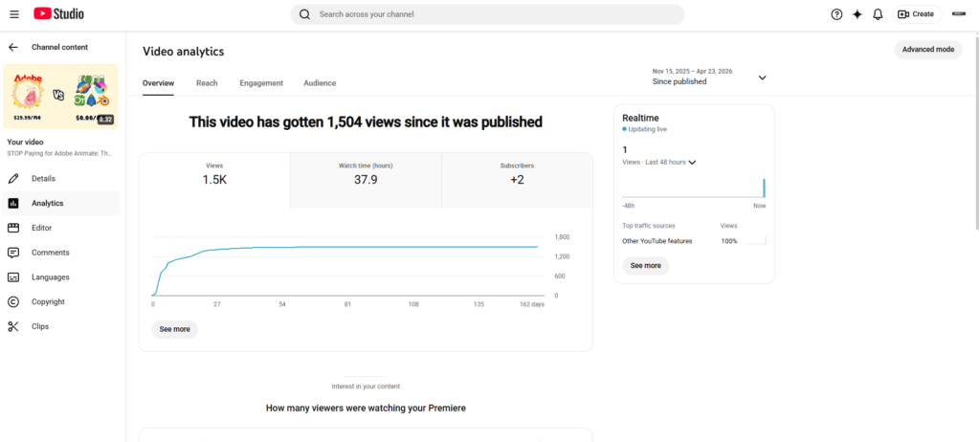Screen dimensions: 980x442
Task: Click the sparkle AI assistant icon
Action: 857,14
